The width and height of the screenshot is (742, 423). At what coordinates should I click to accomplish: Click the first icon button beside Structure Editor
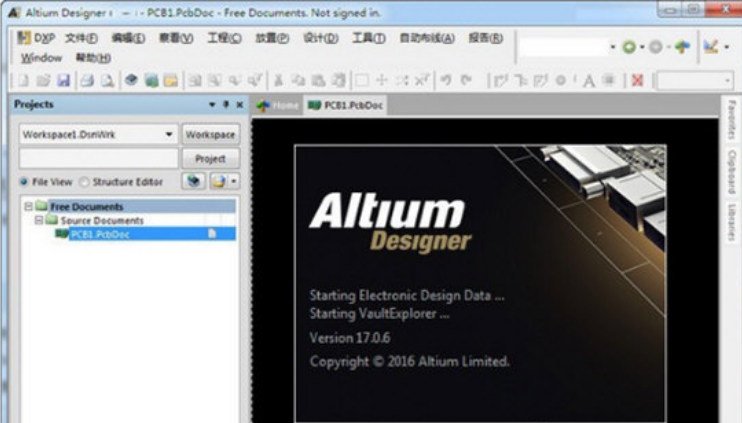click(x=193, y=181)
